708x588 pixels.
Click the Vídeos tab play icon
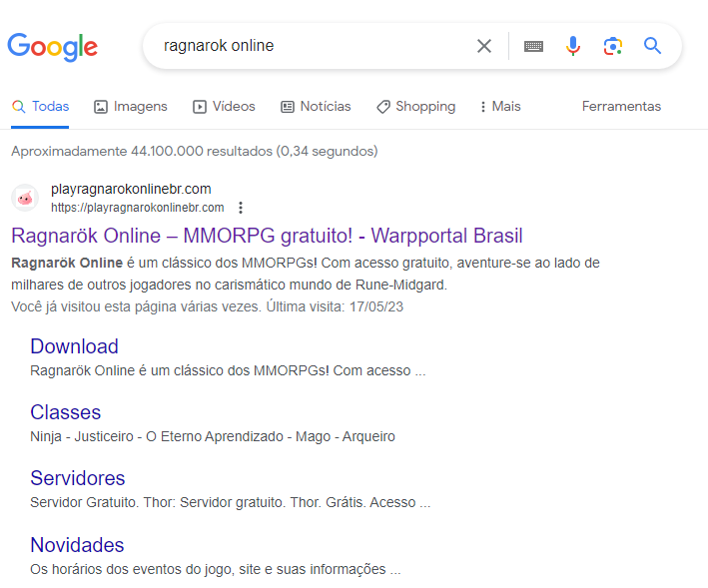(200, 107)
